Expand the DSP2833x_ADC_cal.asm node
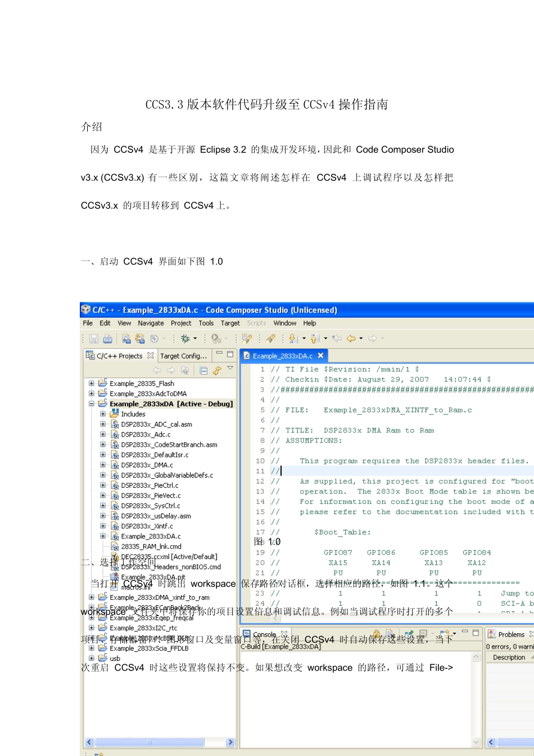 [x=103, y=424]
